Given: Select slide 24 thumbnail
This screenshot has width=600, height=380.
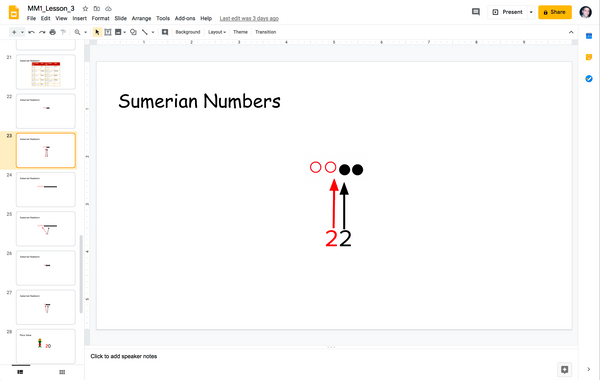Looking at the screenshot, I should coord(46,189).
